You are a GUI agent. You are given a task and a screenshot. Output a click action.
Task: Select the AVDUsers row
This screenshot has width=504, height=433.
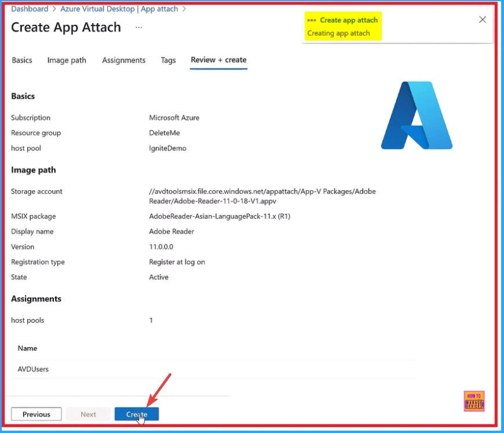point(213,369)
